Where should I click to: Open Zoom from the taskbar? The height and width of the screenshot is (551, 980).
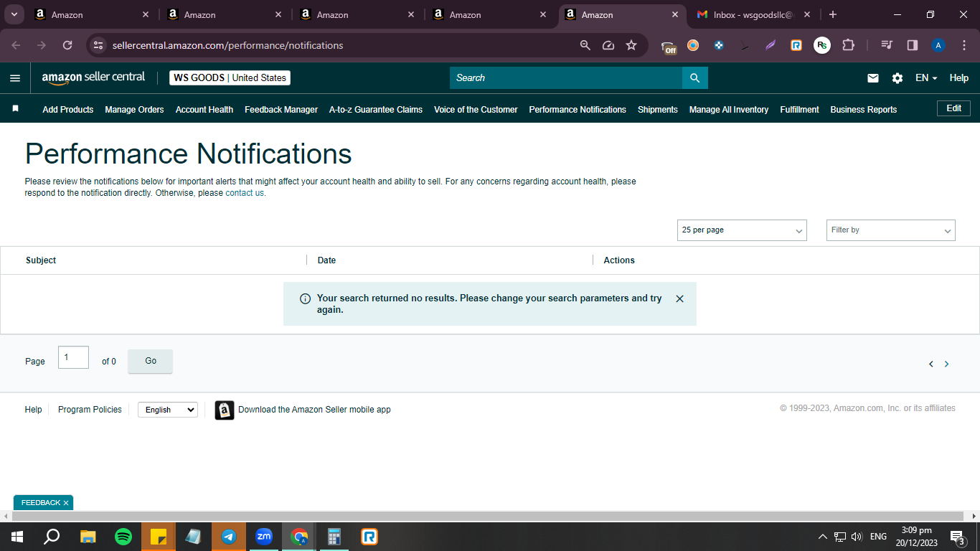pyautogui.click(x=264, y=537)
